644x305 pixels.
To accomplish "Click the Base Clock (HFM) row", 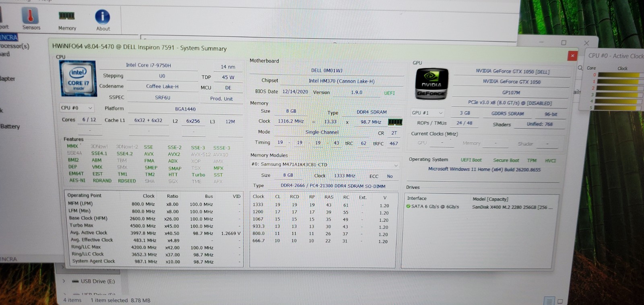I will 155,219.
